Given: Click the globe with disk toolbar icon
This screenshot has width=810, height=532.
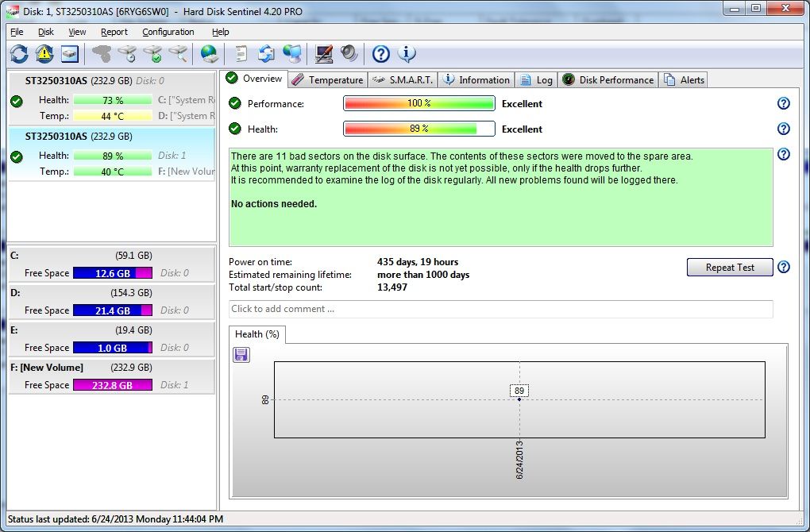Looking at the screenshot, I should pos(209,54).
